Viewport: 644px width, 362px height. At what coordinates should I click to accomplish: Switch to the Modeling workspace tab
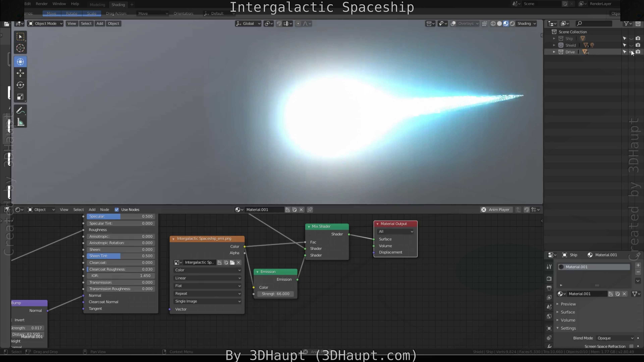tap(97, 5)
